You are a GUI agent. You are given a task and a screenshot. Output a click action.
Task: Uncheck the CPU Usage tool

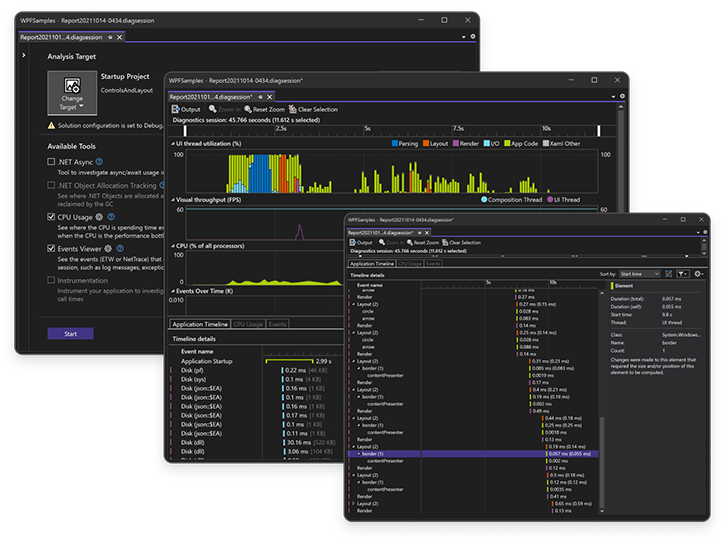[x=51, y=217]
